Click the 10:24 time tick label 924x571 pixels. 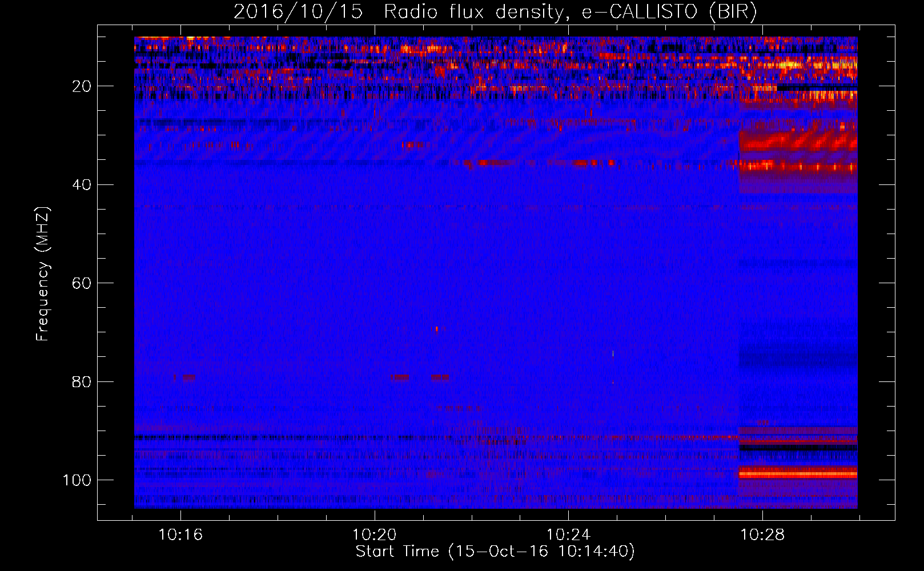click(x=568, y=535)
